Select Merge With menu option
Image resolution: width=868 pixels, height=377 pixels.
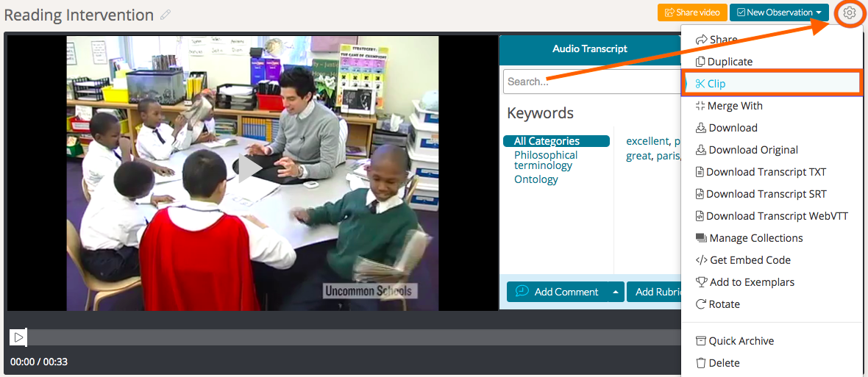[x=734, y=106]
